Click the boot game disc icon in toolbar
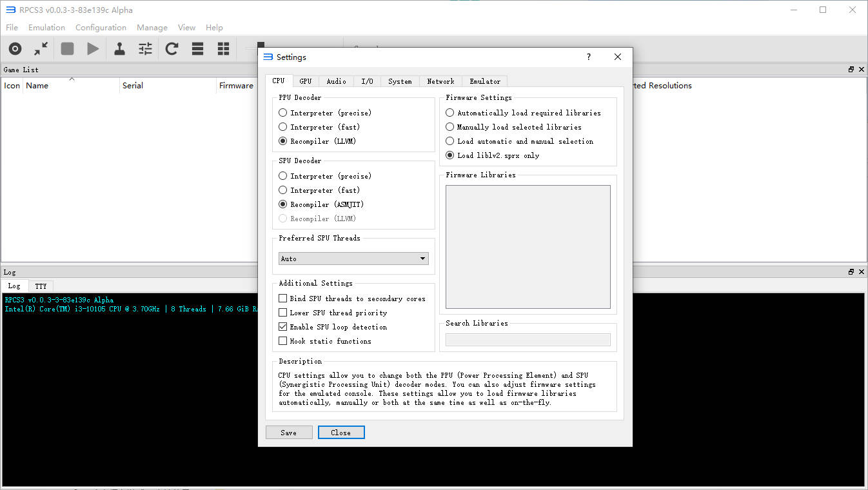This screenshot has width=868, height=490. click(15, 48)
